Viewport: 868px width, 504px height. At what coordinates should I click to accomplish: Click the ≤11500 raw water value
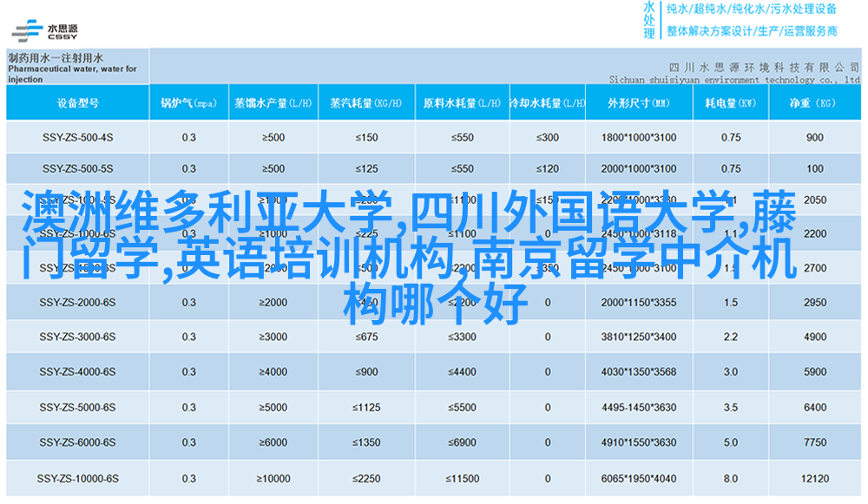[x=463, y=479]
